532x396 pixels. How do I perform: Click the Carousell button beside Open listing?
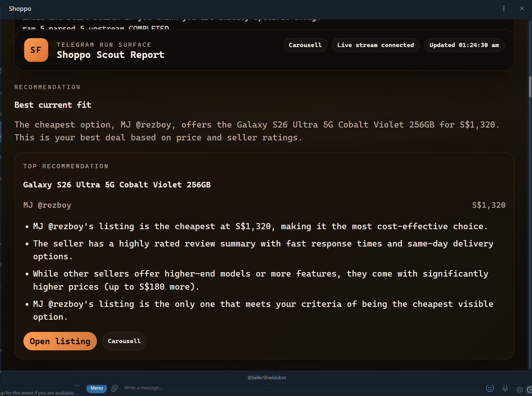click(124, 341)
